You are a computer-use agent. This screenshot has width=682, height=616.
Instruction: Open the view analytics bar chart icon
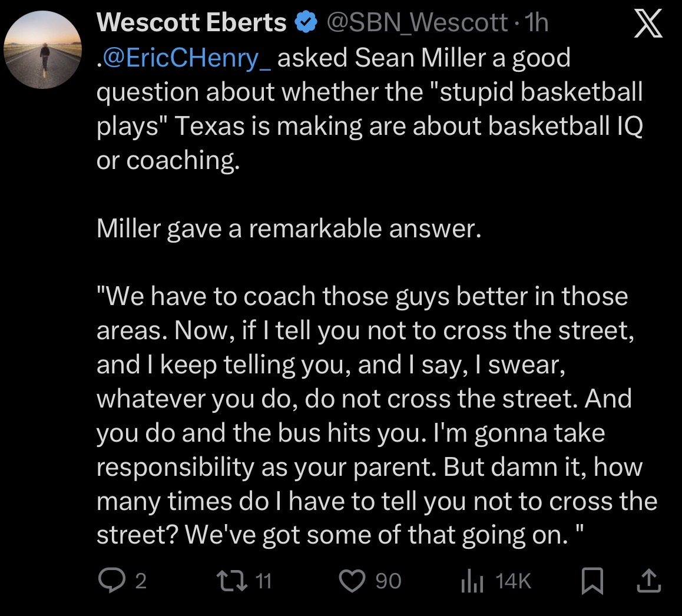click(x=472, y=582)
